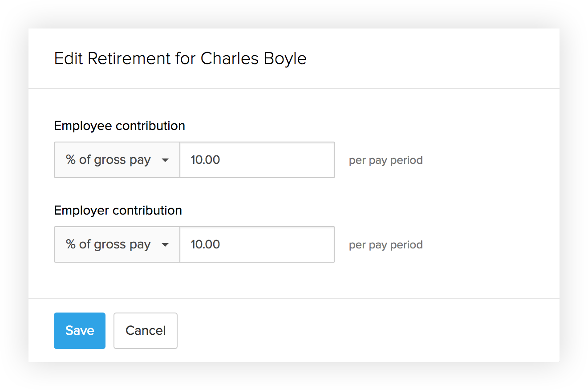Click the Employee contribution dropdown arrow
Screen dimensions: 588x390
click(x=165, y=160)
